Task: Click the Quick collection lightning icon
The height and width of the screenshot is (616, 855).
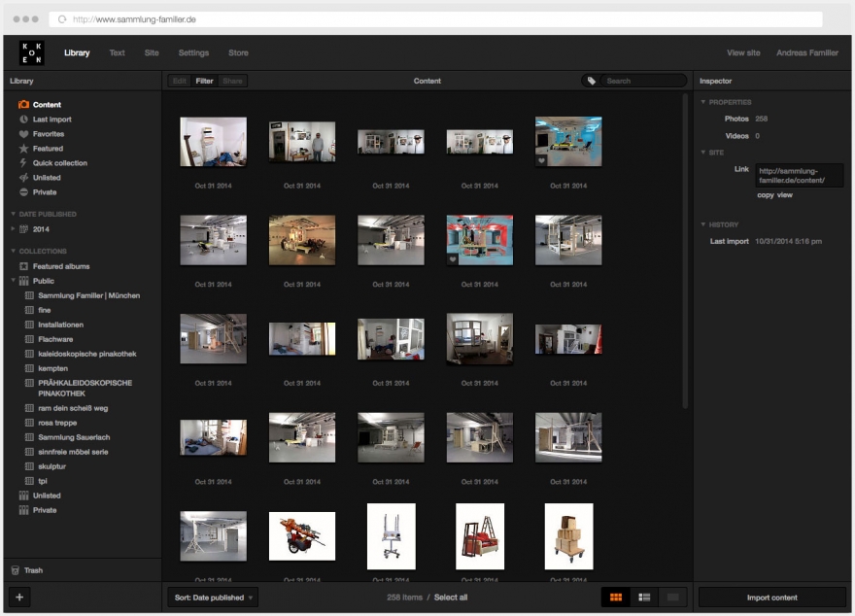Action: [x=23, y=163]
